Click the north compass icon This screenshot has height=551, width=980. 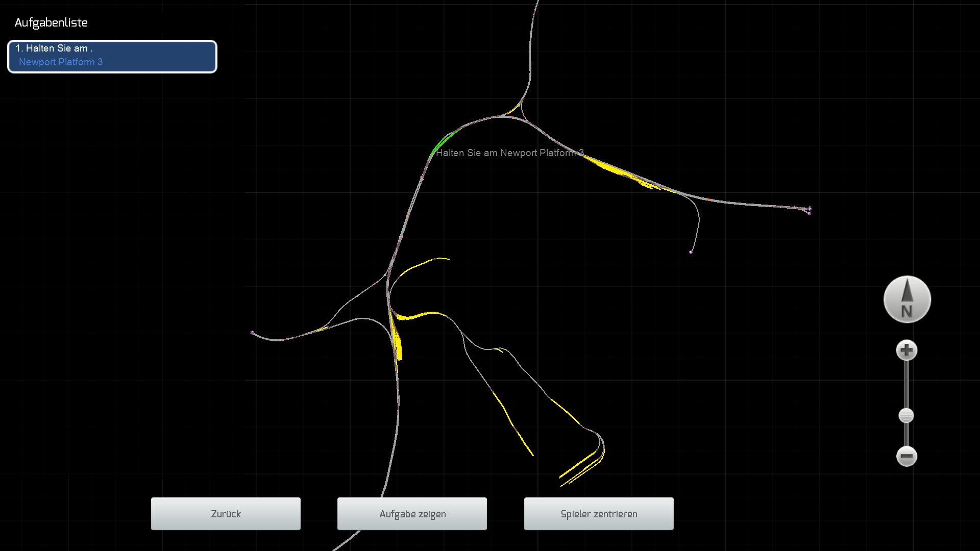907,299
